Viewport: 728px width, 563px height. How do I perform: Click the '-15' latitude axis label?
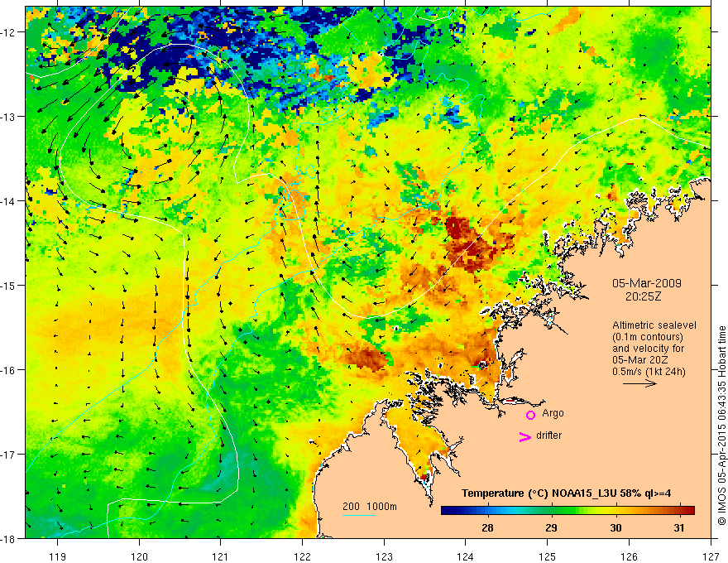[9, 285]
